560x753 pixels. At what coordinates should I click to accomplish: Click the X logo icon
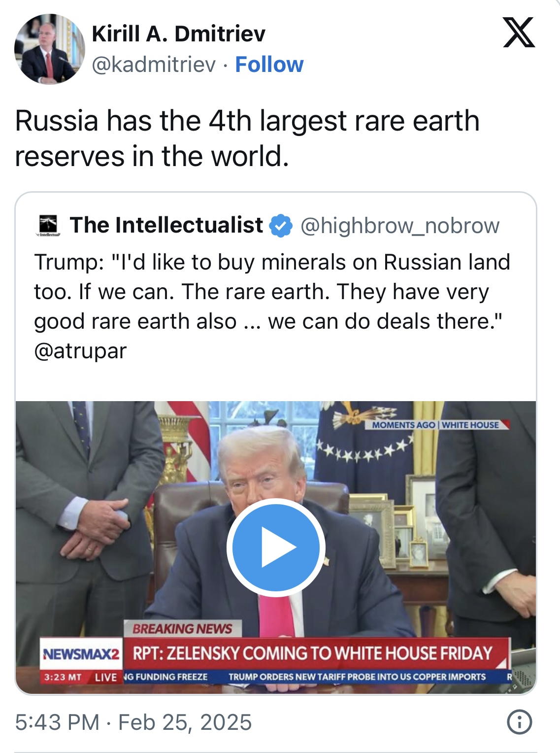coord(519,33)
